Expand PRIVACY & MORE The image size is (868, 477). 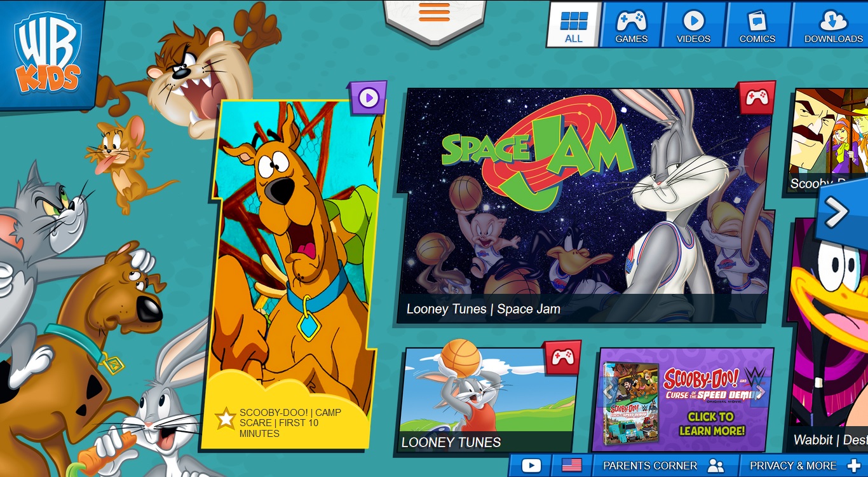point(803,466)
